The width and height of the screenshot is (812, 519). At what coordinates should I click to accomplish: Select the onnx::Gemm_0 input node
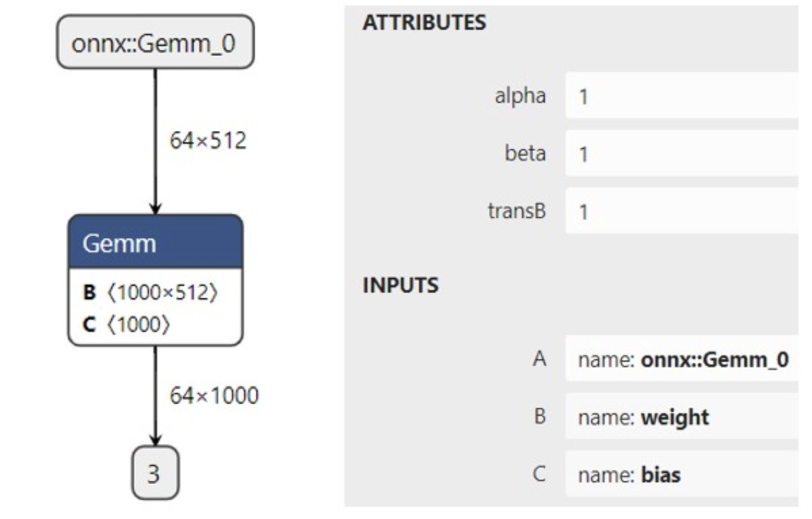click(155, 43)
